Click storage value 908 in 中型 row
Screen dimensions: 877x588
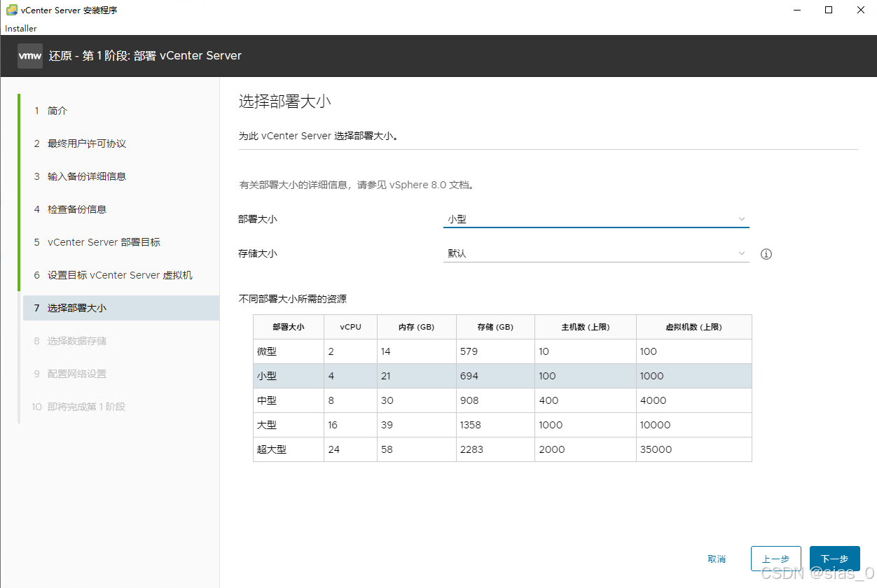point(469,400)
